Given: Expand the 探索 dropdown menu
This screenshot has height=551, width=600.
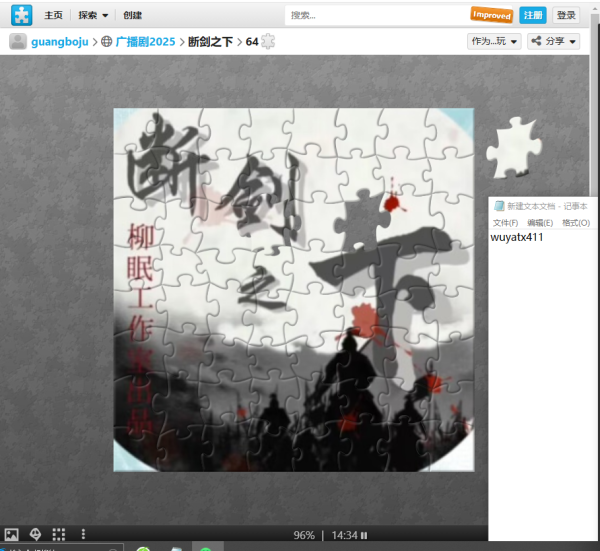Looking at the screenshot, I should coord(93,15).
